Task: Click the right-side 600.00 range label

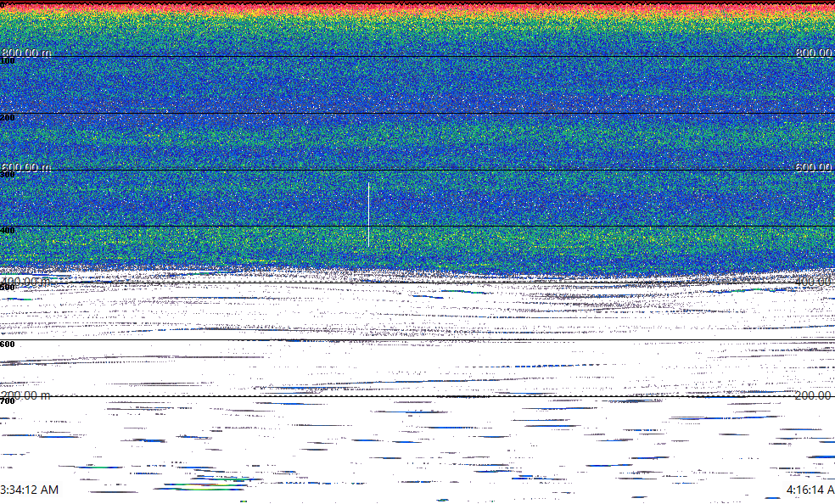Action: click(815, 168)
